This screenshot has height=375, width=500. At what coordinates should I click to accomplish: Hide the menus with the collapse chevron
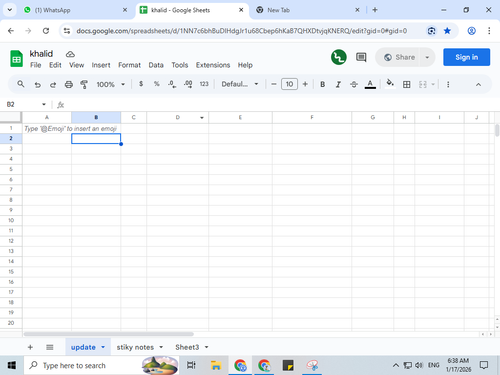pos(478,85)
